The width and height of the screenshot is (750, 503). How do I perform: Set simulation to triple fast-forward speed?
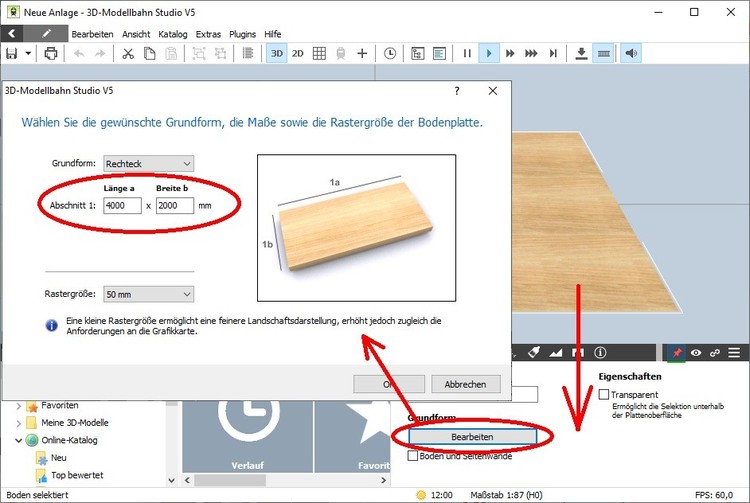[531, 54]
